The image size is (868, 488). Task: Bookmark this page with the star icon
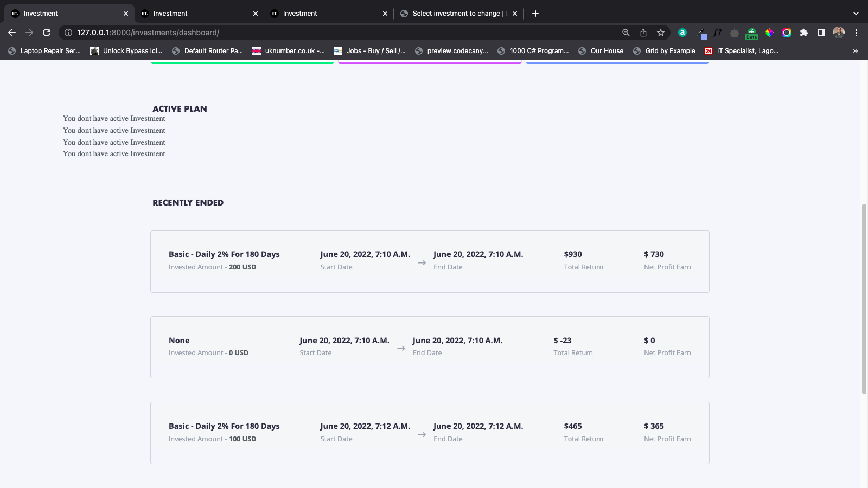(x=660, y=33)
